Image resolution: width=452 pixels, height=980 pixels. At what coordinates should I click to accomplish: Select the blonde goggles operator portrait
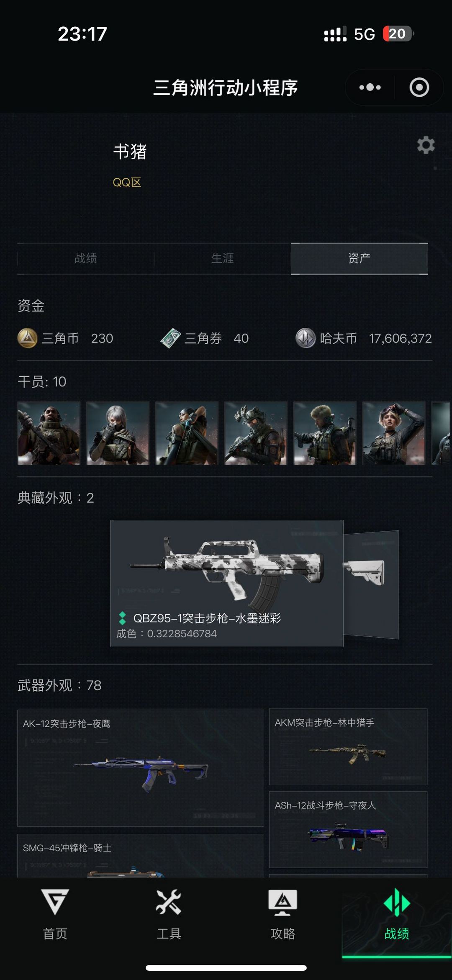(394, 433)
